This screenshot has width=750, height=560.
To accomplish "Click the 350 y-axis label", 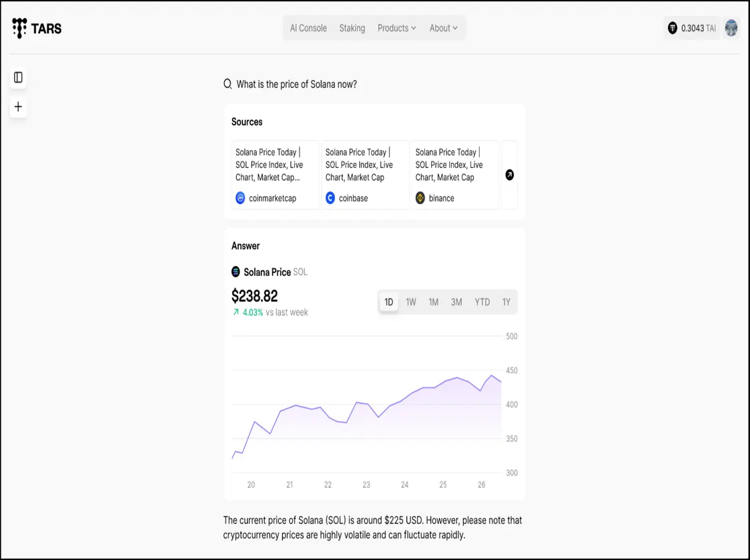I will coord(512,439).
